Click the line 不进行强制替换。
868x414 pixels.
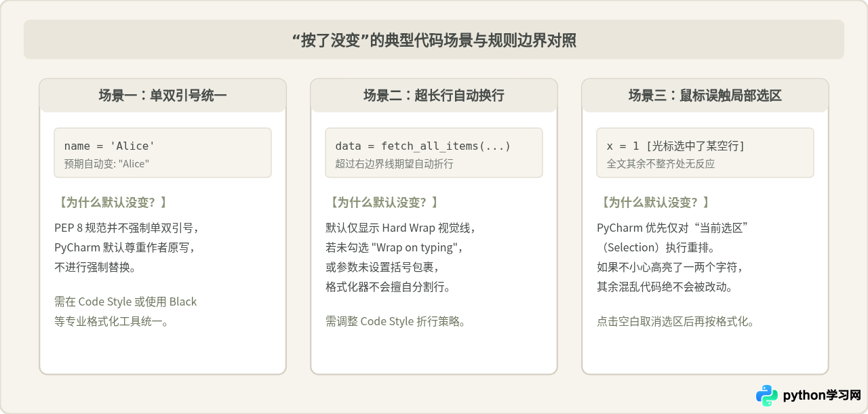pos(95,267)
